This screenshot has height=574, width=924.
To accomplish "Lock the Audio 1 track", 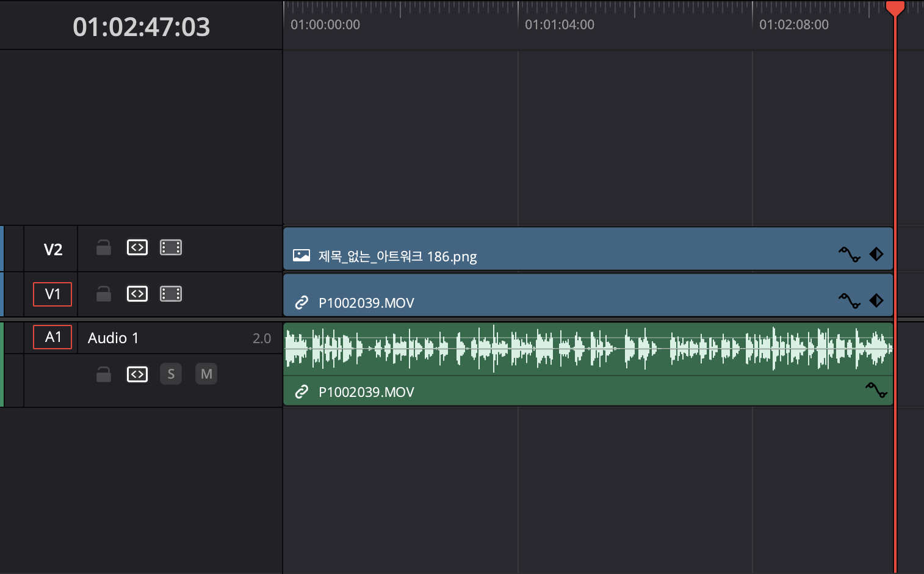I will (104, 374).
